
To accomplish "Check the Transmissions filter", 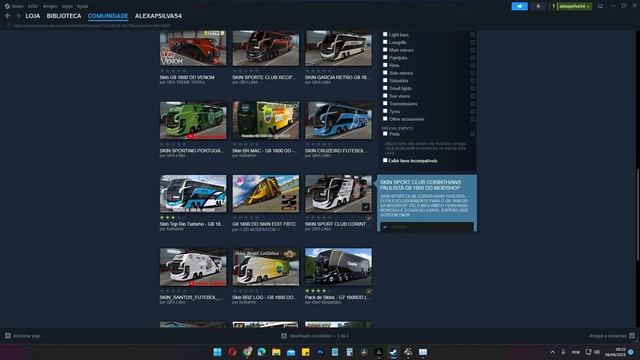I will [385, 103].
